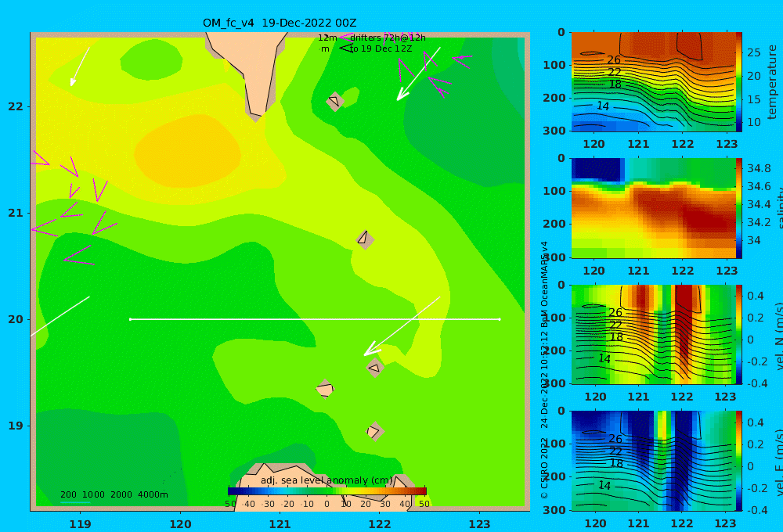This screenshot has height=532, width=783.
Task: Click the salinity colorbar
Action: pos(739,208)
